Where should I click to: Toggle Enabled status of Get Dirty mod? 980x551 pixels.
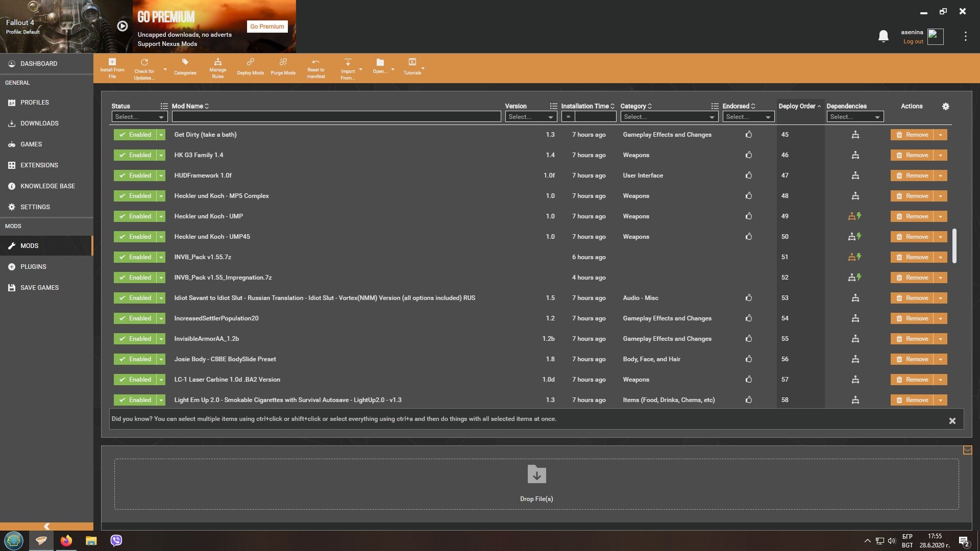tap(135, 135)
